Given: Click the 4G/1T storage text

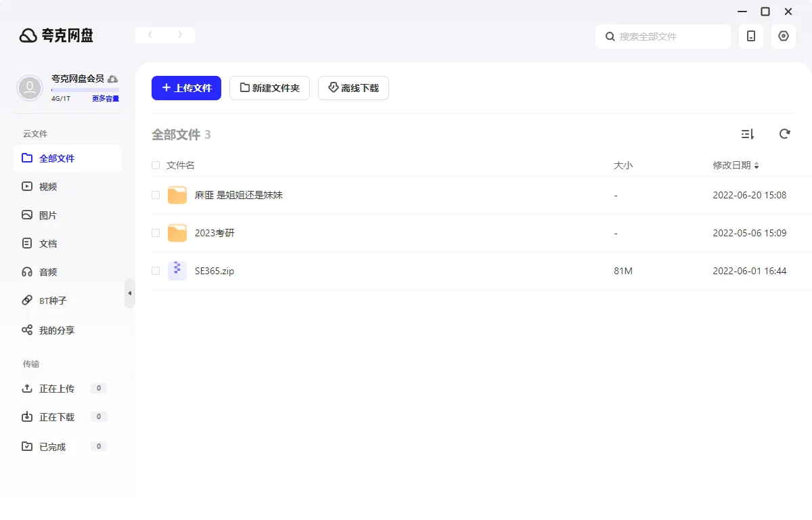Looking at the screenshot, I should [61, 99].
